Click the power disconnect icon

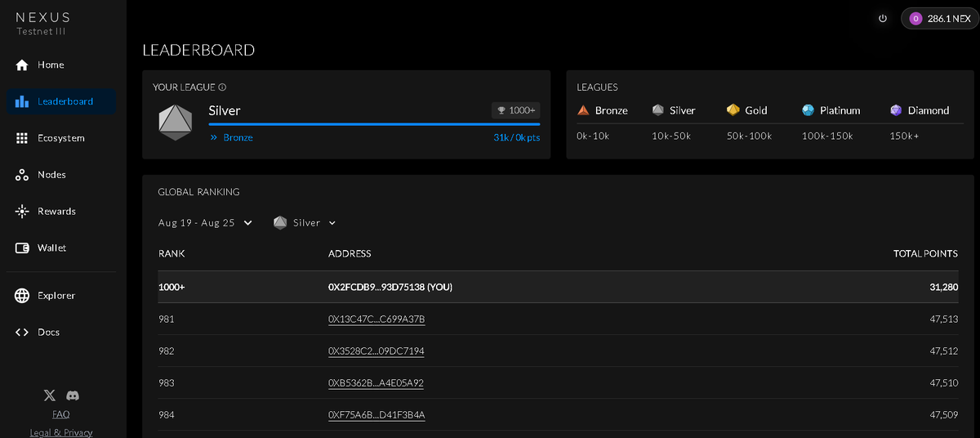(883, 18)
